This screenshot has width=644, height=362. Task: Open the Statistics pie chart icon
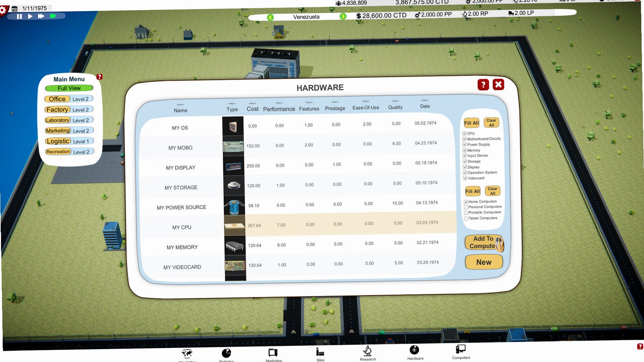pos(226,353)
